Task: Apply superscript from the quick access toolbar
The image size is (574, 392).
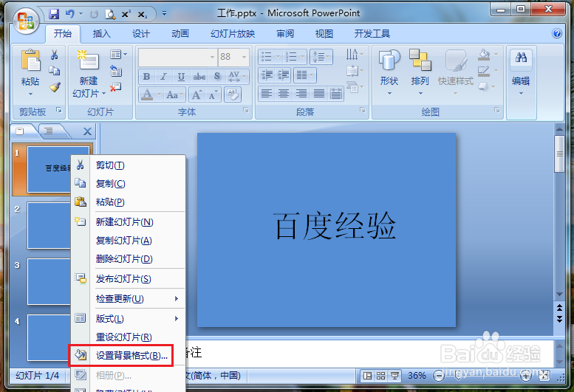Action: [126, 14]
